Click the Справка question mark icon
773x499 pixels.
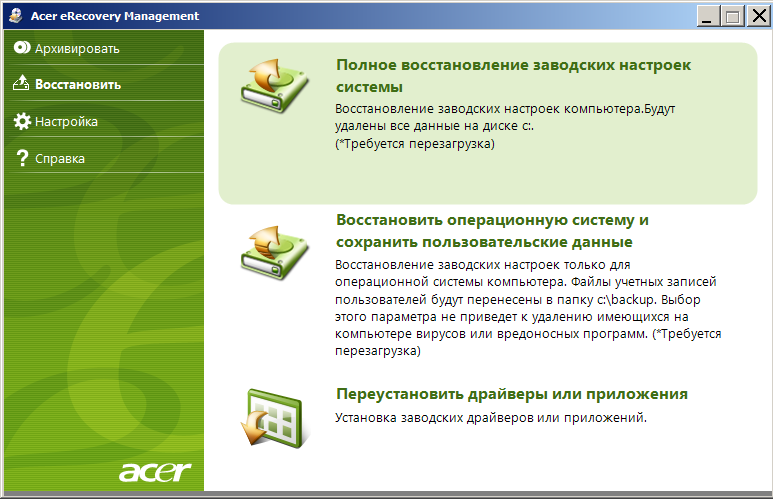click(x=22, y=158)
